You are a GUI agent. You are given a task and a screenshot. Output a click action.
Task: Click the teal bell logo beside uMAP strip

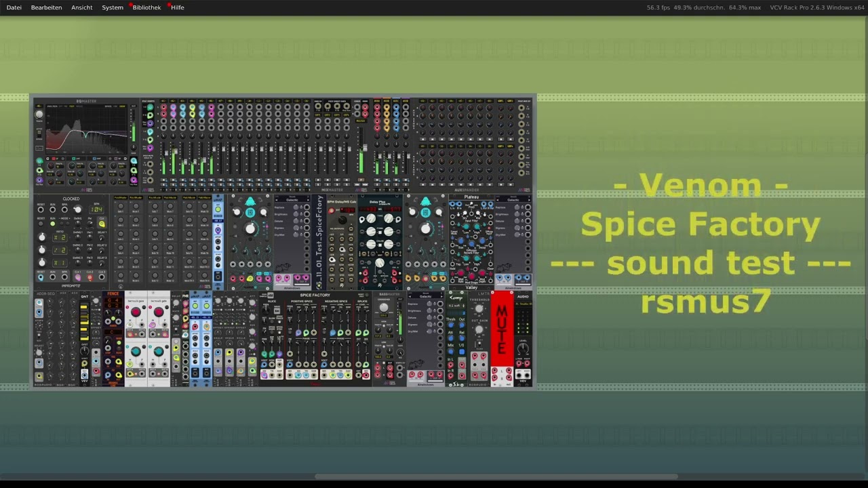click(250, 201)
